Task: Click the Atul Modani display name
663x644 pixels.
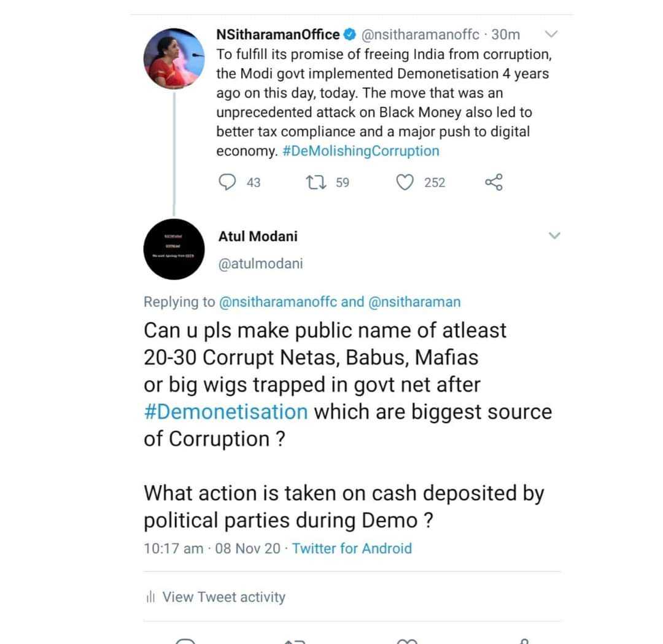Action: (x=258, y=236)
